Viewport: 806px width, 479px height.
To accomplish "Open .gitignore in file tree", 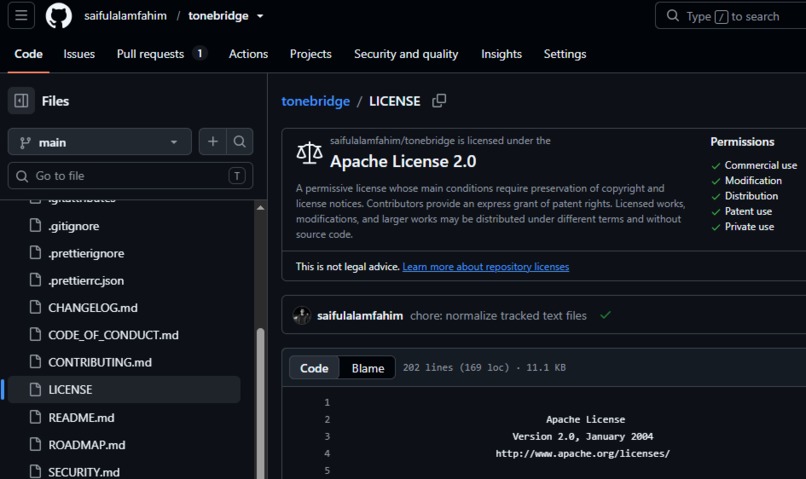I will tap(74, 226).
